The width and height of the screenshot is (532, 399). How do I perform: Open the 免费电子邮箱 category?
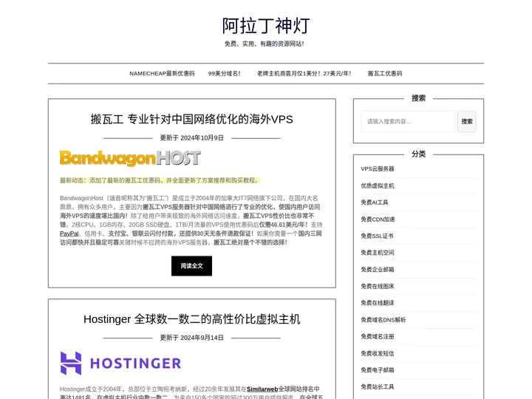tap(378, 370)
